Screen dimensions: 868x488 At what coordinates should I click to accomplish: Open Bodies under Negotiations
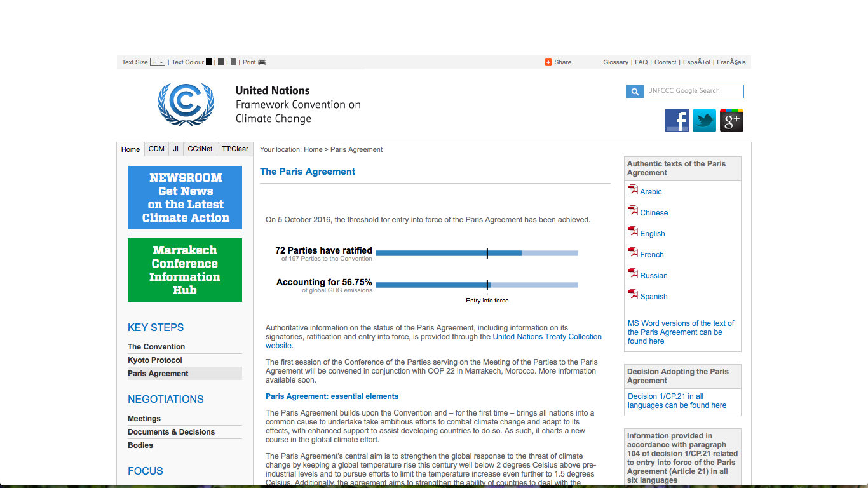click(140, 445)
